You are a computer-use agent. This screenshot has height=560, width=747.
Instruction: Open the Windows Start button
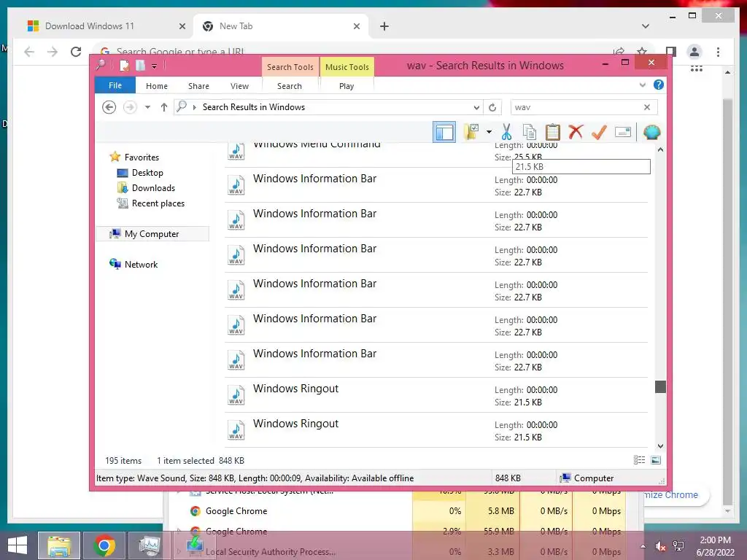[x=18, y=545]
